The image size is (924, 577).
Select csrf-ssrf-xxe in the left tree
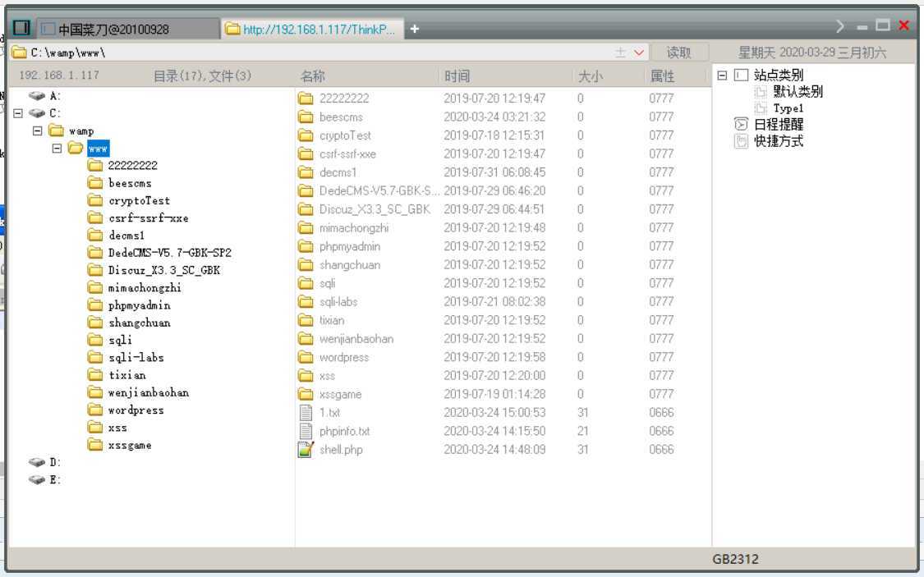pos(149,218)
